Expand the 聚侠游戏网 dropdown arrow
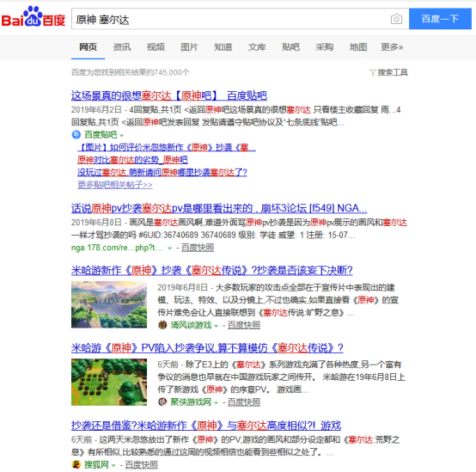 [217, 403]
